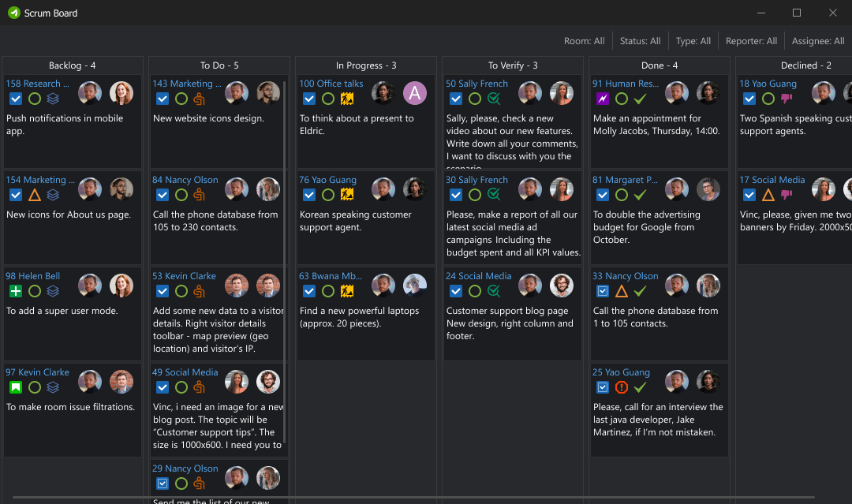852x504 pixels.
Task: Select the Backlog column header
Action: coord(72,65)
